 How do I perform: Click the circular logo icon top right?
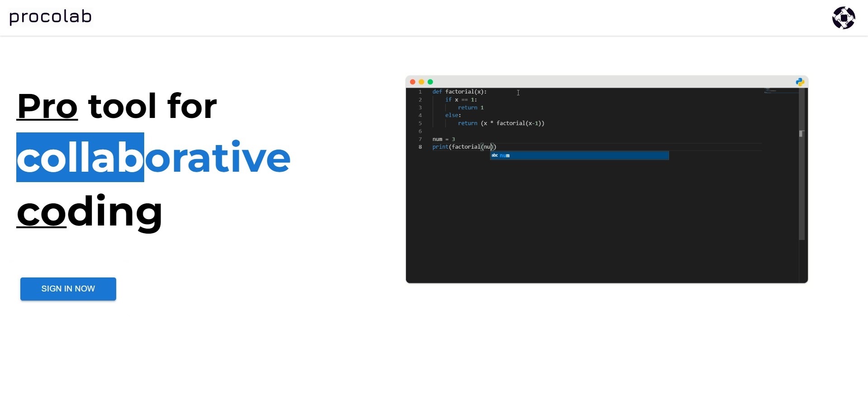pos(844,18)
